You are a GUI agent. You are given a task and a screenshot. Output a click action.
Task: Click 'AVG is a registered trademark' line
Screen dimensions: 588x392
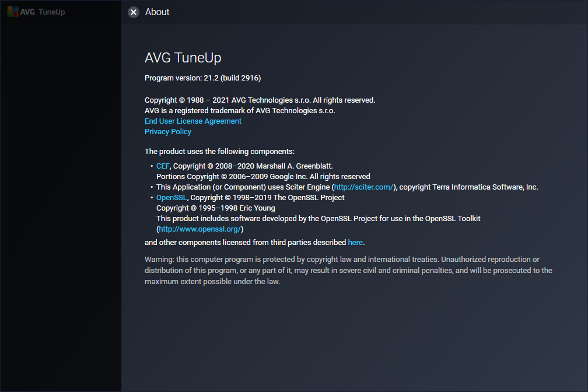[240, 111]
